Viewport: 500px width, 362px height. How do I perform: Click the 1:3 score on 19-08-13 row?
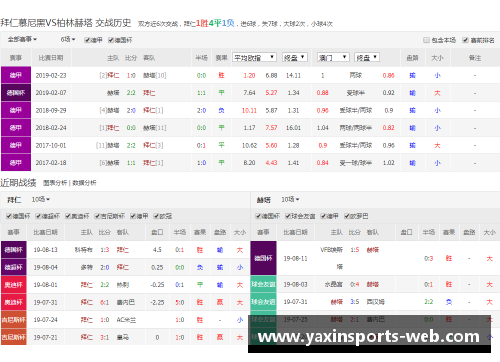coord(105,250)
